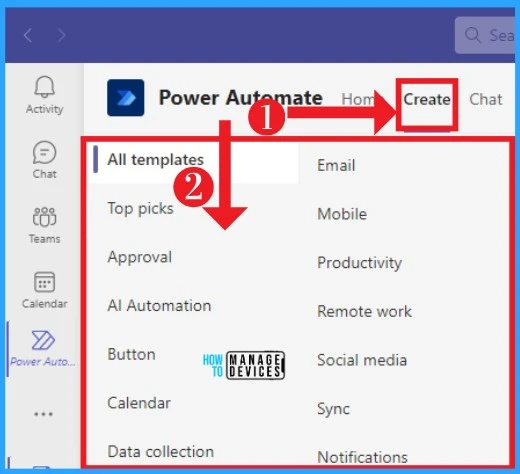
Task: Select the Data collection category
Action: 161,452
